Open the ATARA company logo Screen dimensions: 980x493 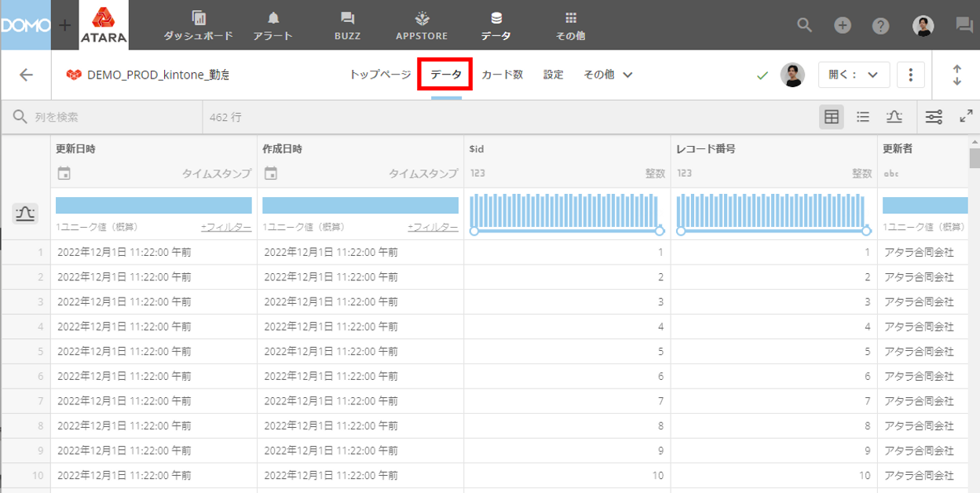pyautogui.click(x=104, y=25)
